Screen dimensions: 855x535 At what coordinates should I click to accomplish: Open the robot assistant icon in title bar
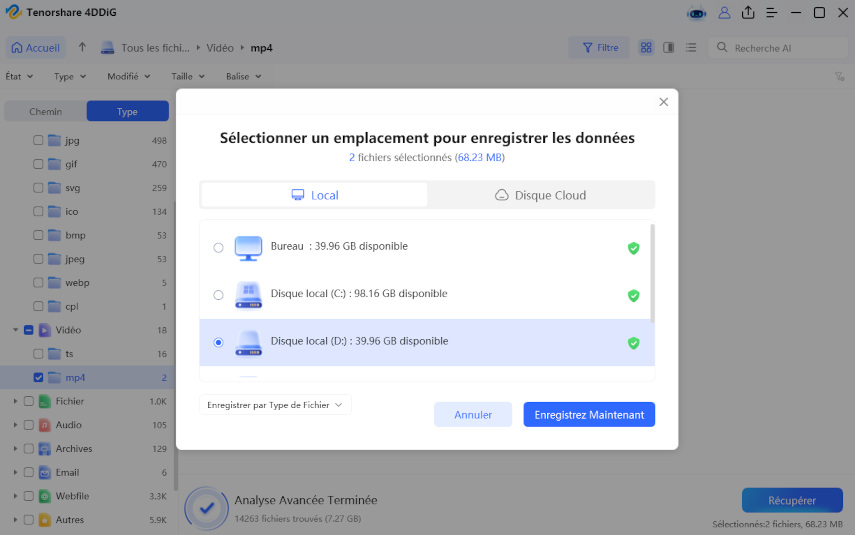[x=697, y=13]
